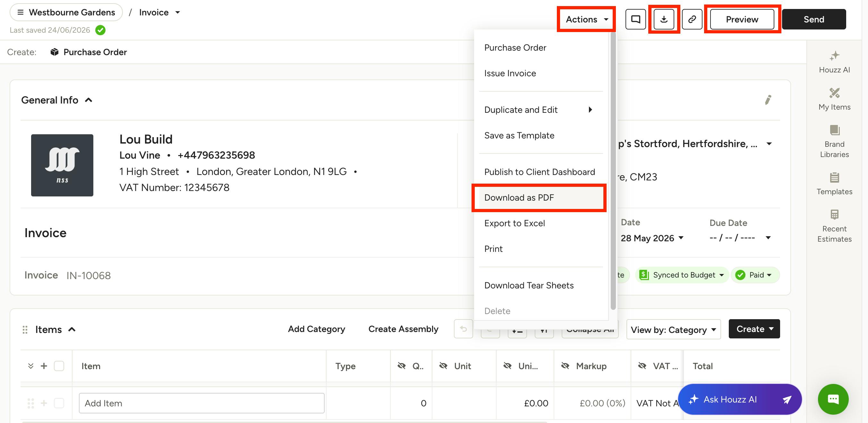
Task: Click the Lou Build company logo
Action: coord(62,165)
